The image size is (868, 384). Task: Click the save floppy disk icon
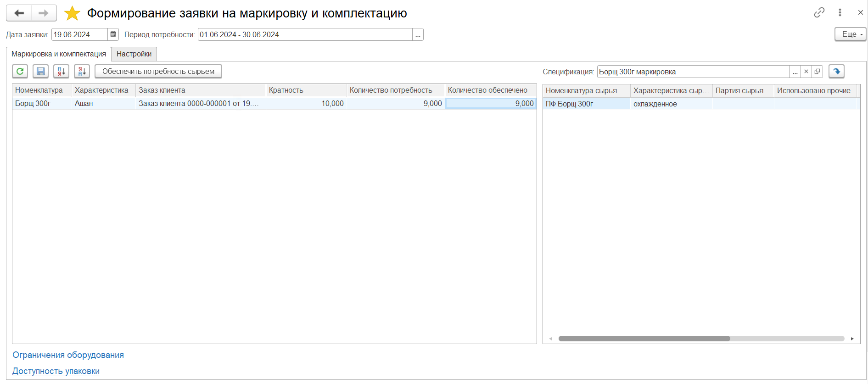[40, 72]
